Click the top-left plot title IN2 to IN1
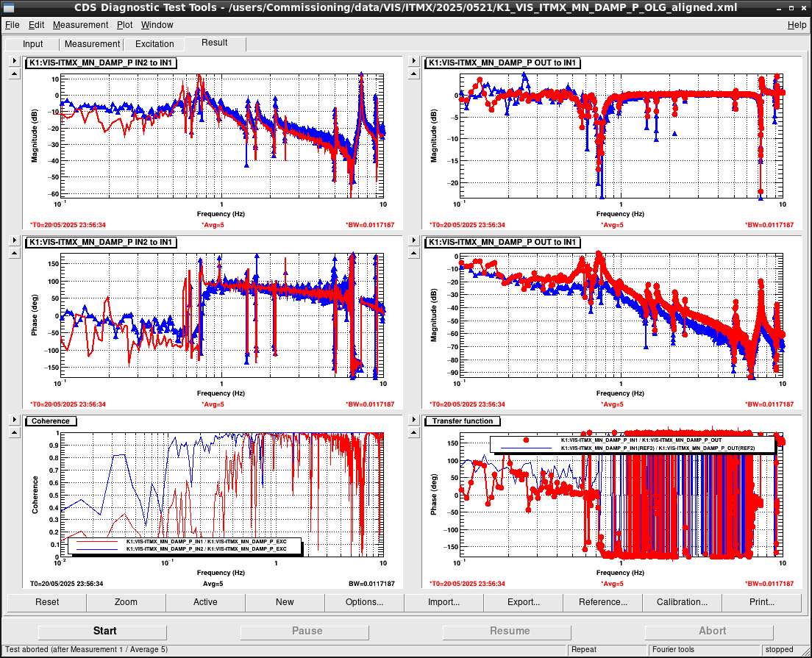The height and width of the screenshot is (658, 812). (x=101, y=62)
